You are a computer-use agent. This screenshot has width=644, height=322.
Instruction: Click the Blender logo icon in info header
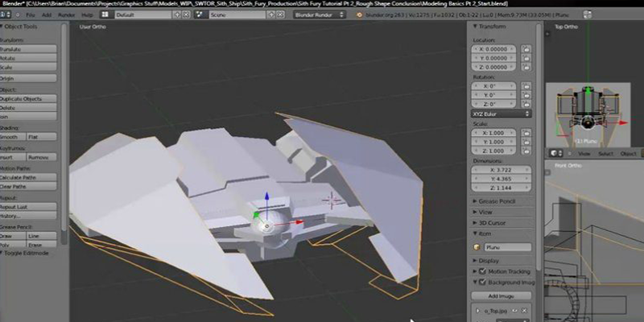click(x=360, y=14)
